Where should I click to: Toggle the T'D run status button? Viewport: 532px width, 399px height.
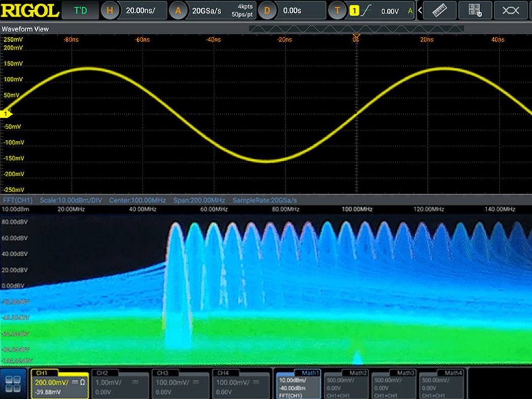tap(81, 11)
